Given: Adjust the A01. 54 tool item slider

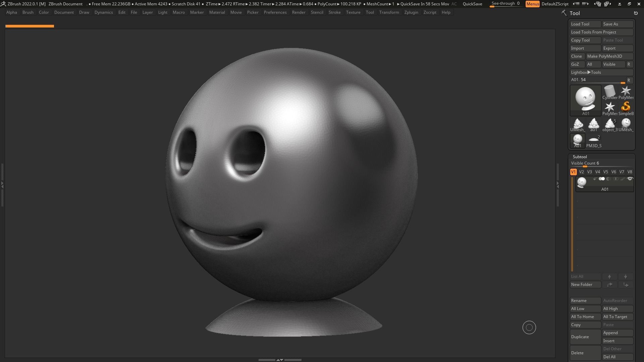Looking at the screenshot, I should (598, 80).
